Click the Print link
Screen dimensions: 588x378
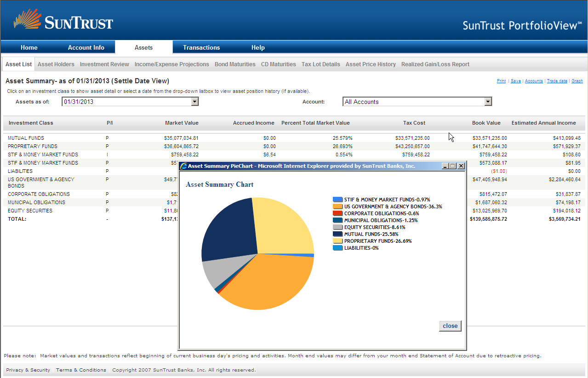tap(501, 81)
